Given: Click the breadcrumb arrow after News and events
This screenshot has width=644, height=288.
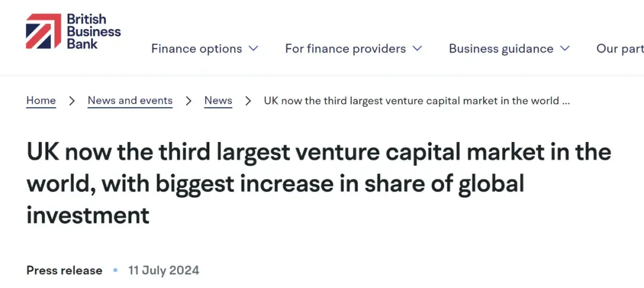Looking at the screenshot, I should [x=188, y=101].
